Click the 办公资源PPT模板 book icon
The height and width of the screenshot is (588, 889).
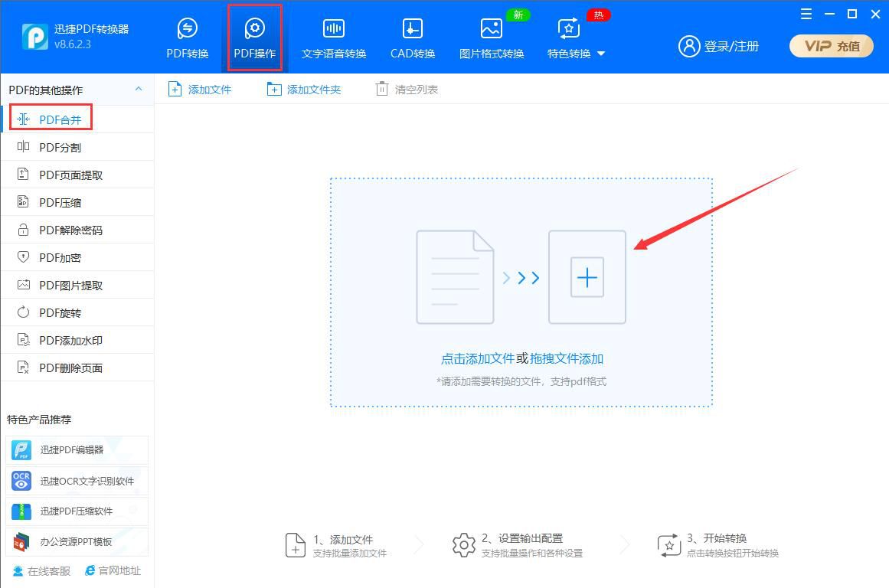pyautogui.click(x=21, y=542)
